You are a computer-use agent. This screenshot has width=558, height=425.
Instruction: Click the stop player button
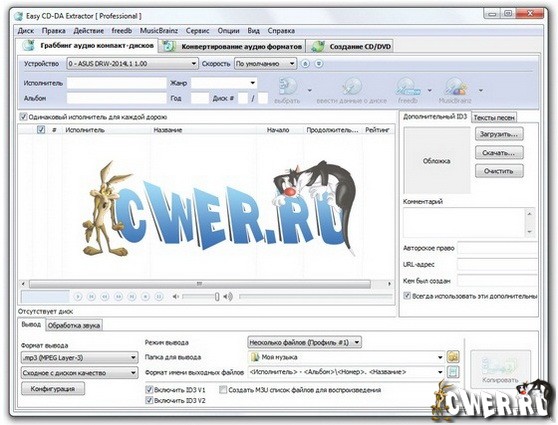click(145, 296)
